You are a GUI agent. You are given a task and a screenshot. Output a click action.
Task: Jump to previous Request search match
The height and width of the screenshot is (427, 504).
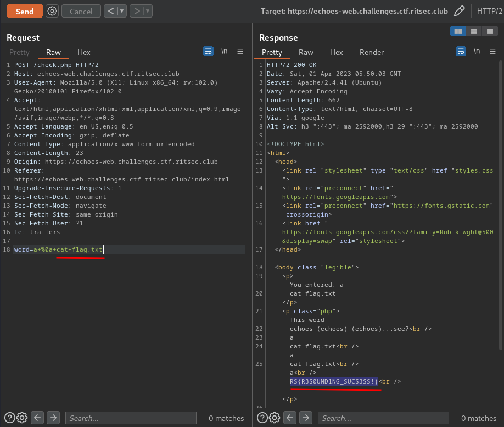[x=37, y=418]
